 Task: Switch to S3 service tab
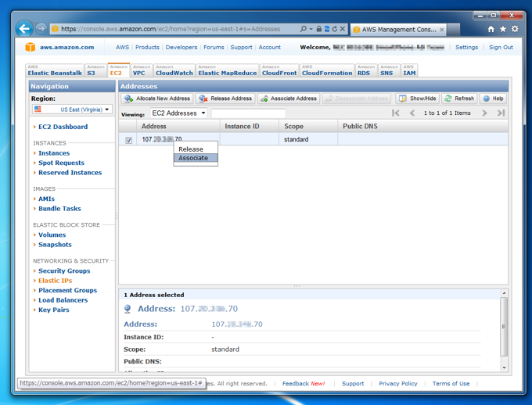coord(95,70)
